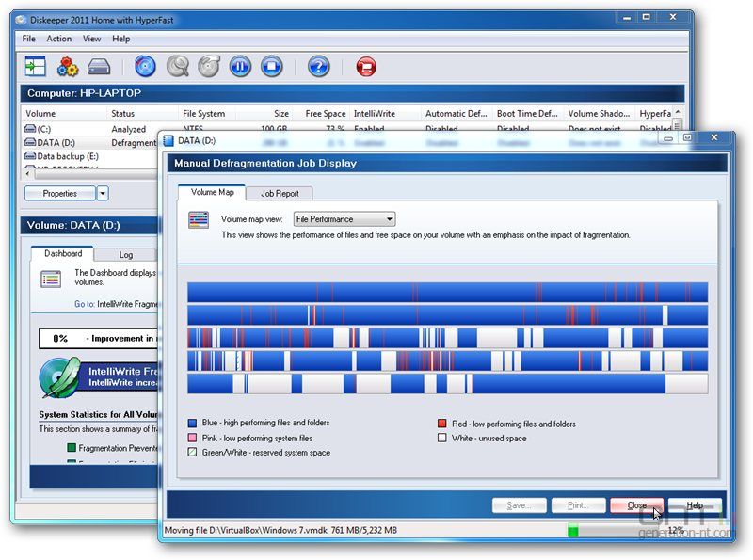Sort by the Size column header
753x560 pixels.
click(264, 113)
